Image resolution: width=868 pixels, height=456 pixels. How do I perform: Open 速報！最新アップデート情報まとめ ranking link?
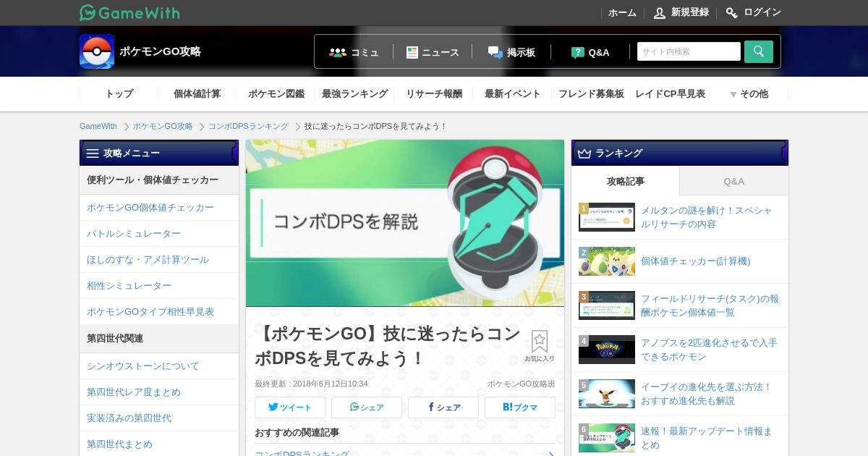pyautogui.click(x=707, y=438)
